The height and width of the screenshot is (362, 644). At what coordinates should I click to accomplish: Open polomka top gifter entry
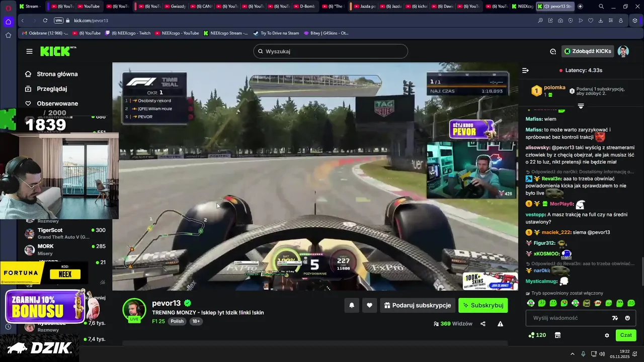[548, 90]
